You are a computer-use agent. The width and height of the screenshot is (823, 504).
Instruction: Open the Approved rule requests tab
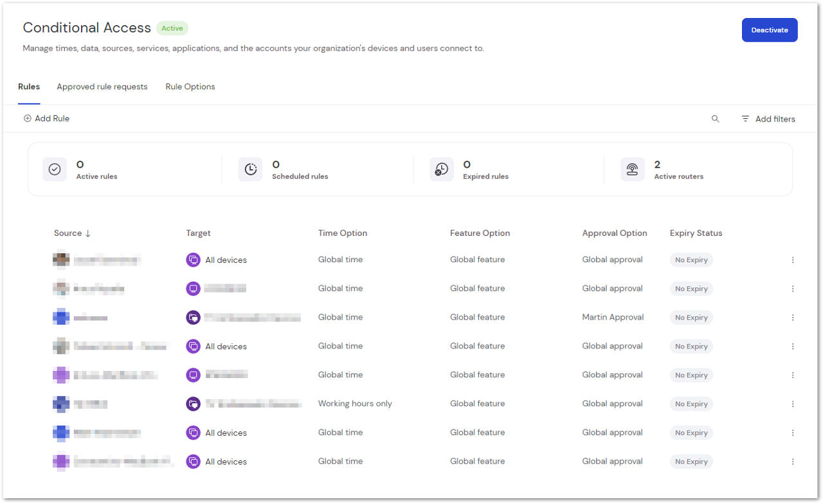coord(102,87)
